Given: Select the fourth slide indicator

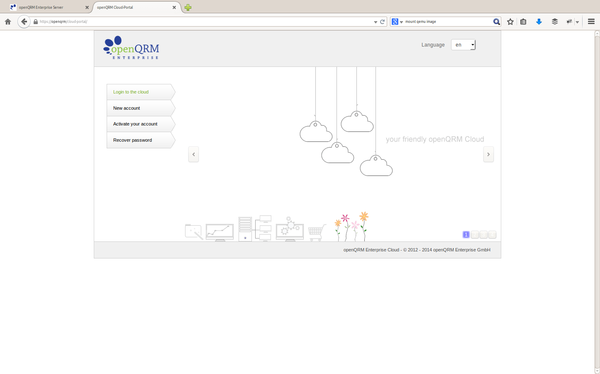Looking at the screenshot, I should (x=492, y=235).
